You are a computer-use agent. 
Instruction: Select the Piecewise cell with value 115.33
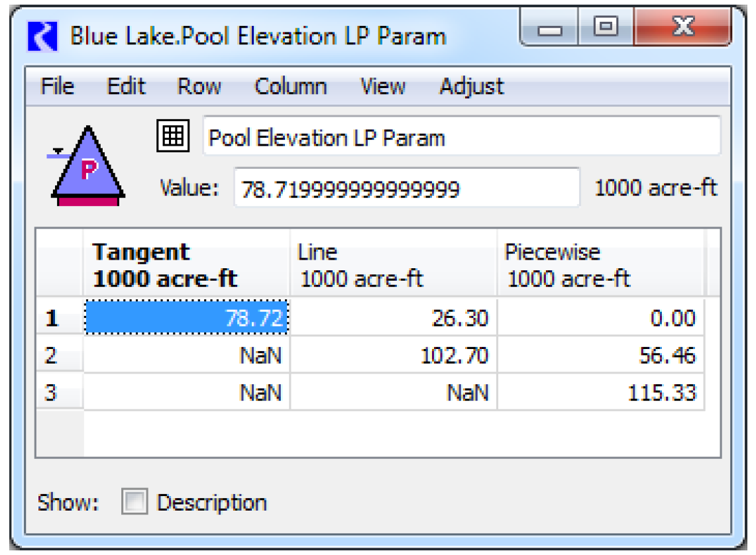[x=600, y=393]
